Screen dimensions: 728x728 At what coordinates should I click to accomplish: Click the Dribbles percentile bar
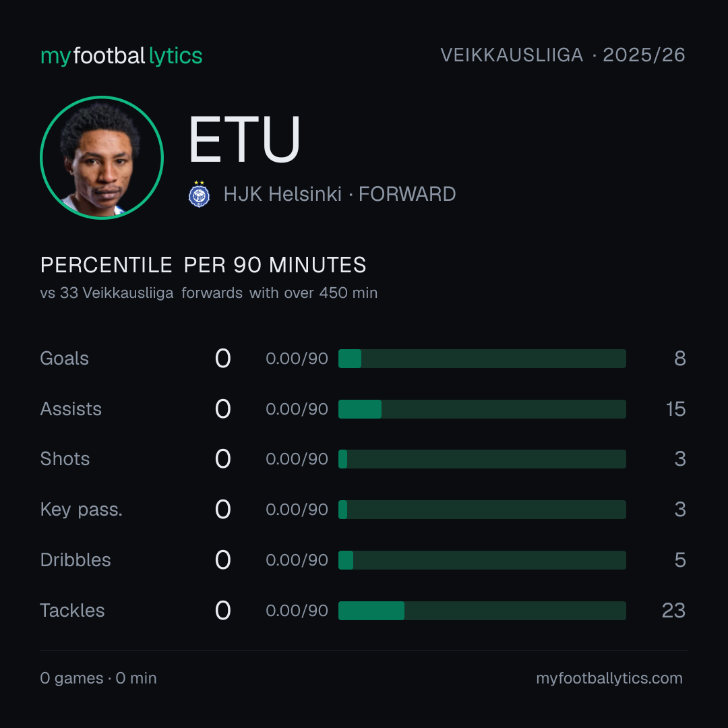click(x=482, y=560)
